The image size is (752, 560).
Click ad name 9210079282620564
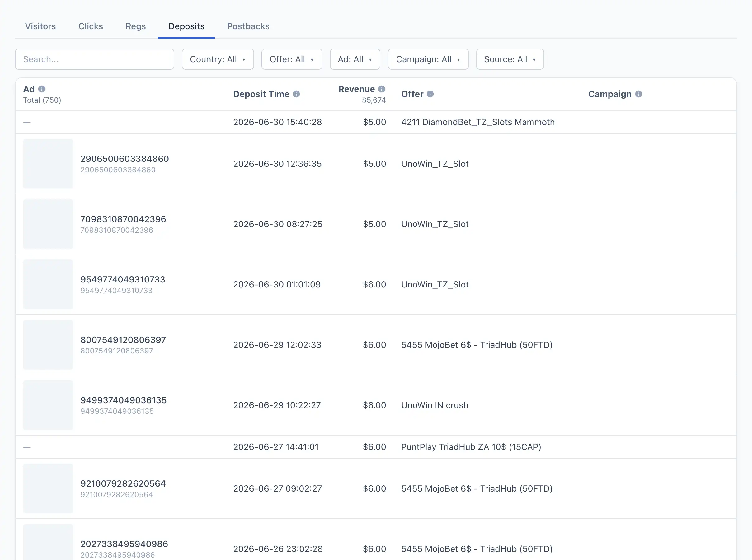click(123, 483)
